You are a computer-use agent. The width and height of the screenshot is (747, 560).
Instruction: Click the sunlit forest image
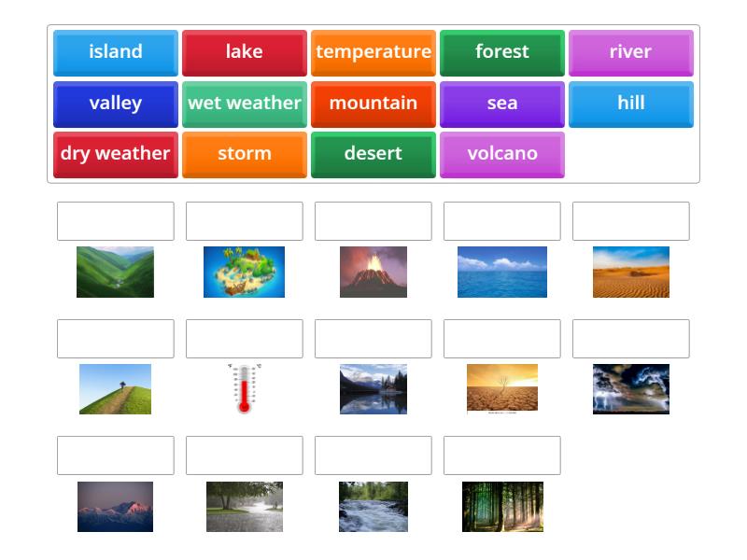(x=501, y=507)
